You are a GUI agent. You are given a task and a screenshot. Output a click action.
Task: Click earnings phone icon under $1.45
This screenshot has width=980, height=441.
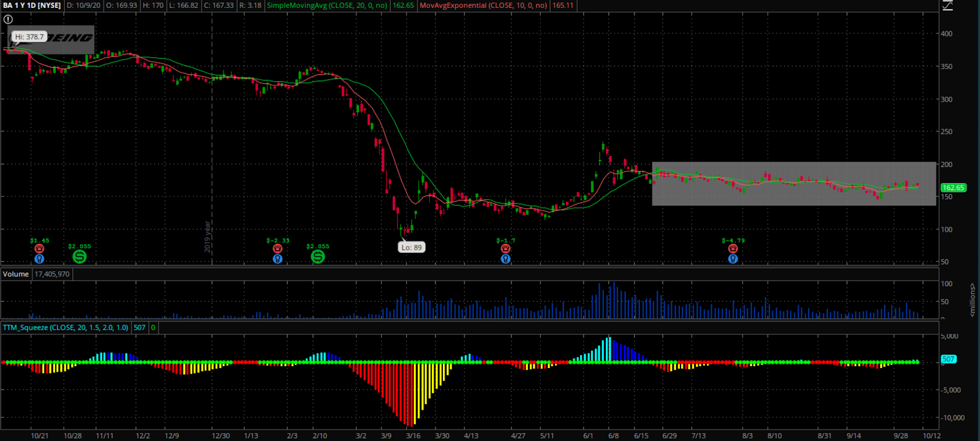point(39,249)
